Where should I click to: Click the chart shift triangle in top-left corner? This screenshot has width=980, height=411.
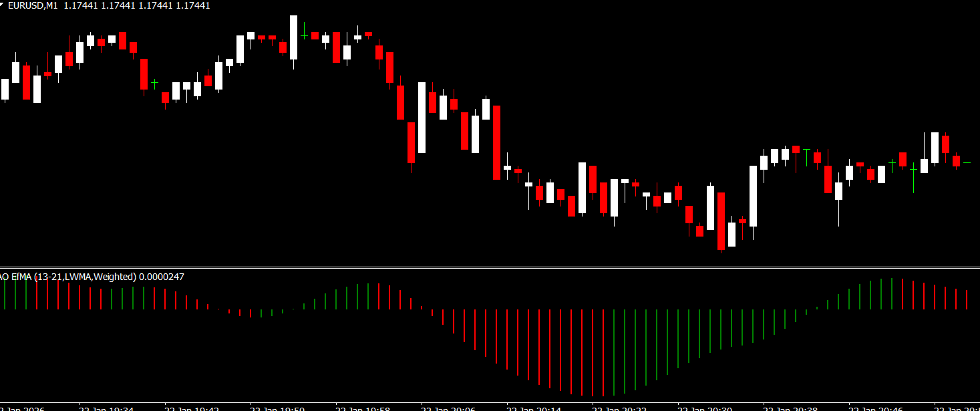click(x=2, y=4)
